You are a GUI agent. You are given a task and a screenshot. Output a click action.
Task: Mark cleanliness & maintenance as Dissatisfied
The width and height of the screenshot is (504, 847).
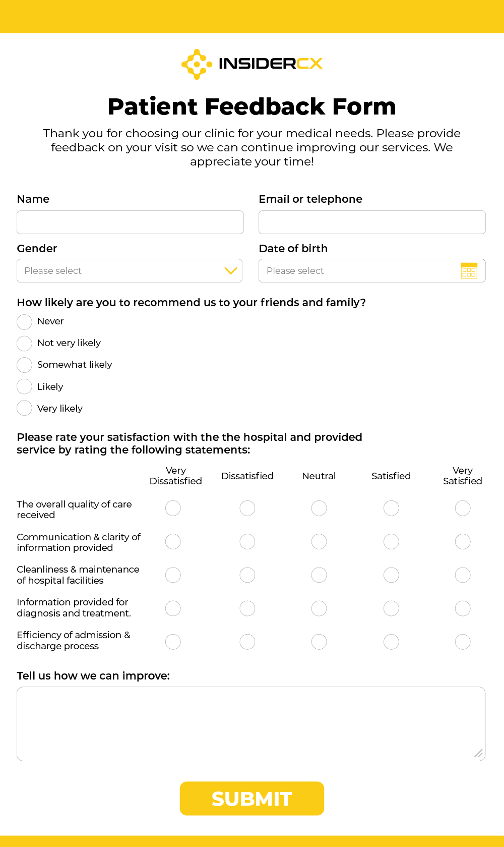(247, 575)
